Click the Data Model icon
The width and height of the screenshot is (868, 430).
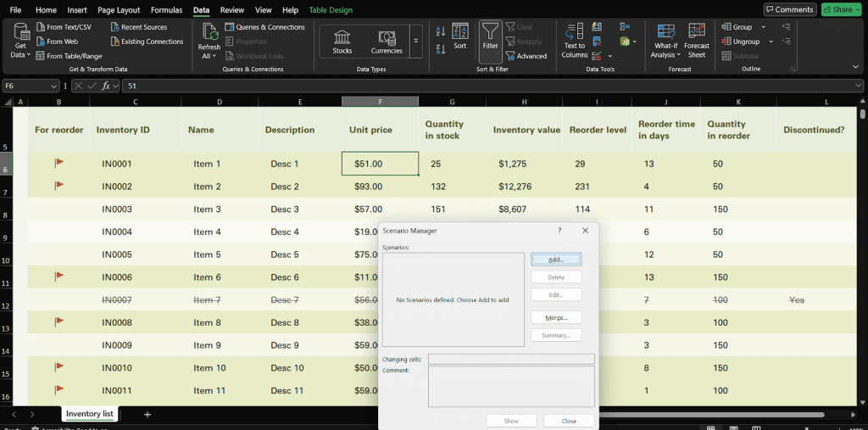pyautogui.click(x=625, y=41)
